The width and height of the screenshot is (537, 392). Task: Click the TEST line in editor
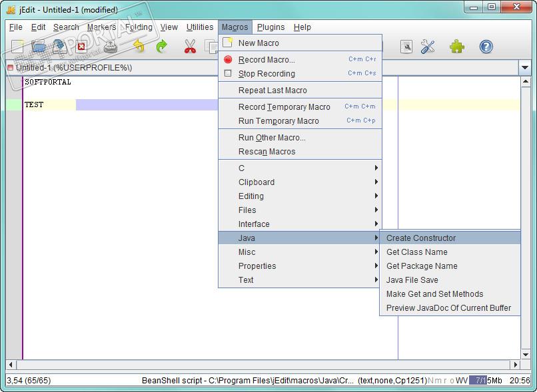click(34, 104)
